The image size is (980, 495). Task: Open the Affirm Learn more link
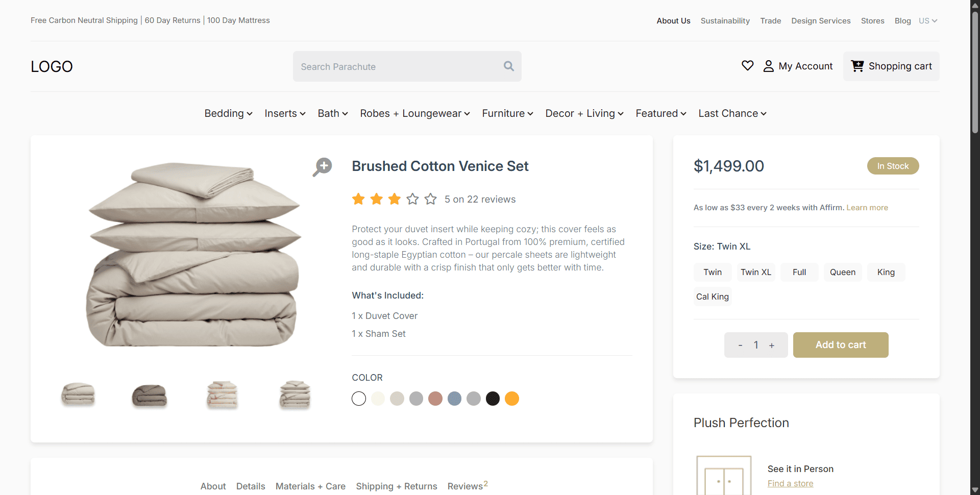tap(867, 208)
